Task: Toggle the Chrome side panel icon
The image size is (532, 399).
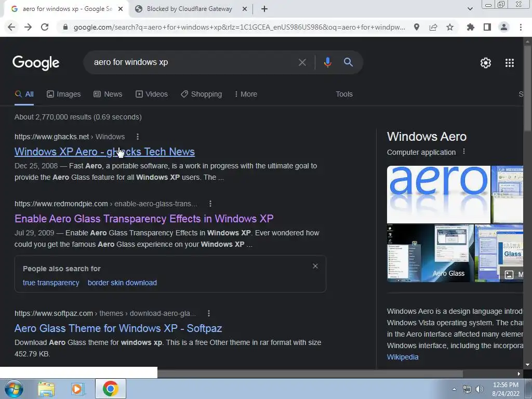Action: 487,27
